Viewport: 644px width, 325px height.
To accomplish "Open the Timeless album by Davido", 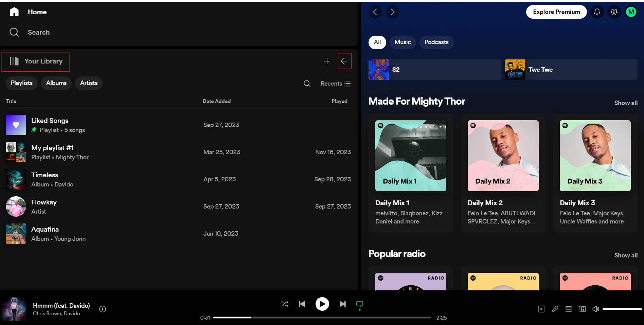I will pos(178,179).
